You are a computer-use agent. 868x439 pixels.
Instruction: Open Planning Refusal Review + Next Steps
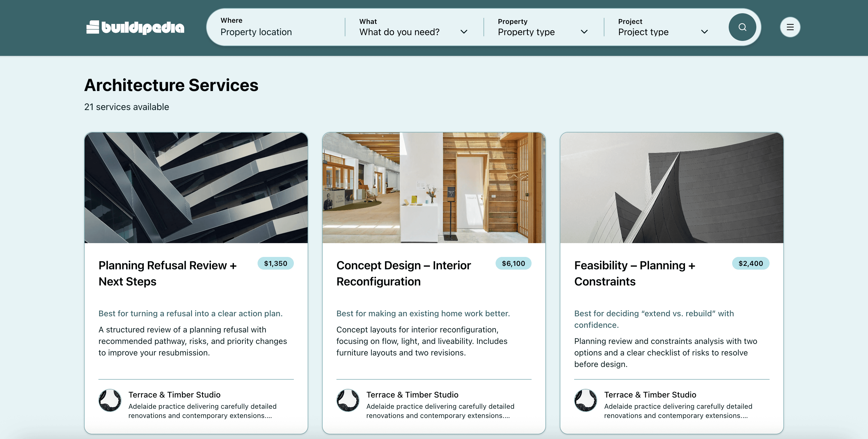pyautogui.click(x=167, y=273)
